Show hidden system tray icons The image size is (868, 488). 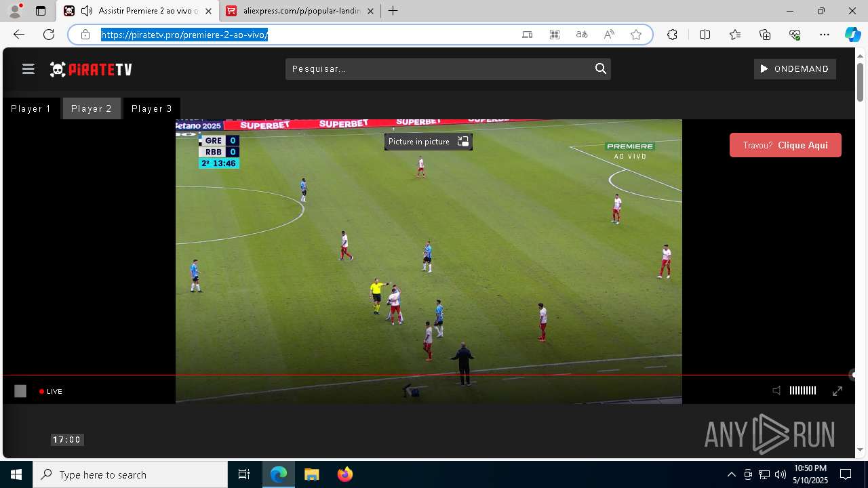731,474
